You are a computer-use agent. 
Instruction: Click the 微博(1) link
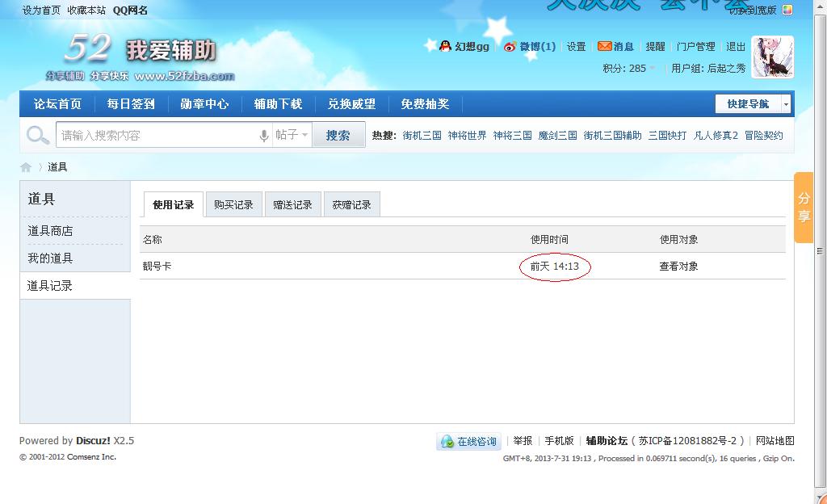537,46
